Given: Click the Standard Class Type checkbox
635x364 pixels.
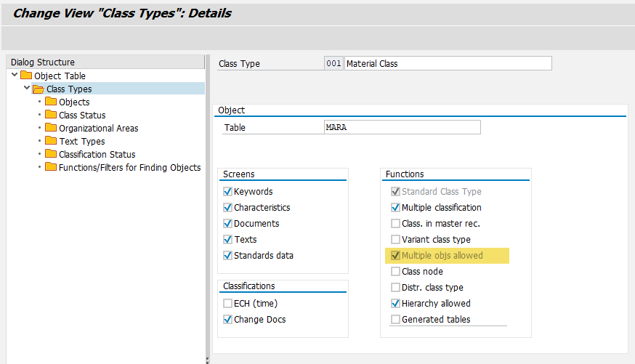Looking at the screenshot, I should click(x=395, y=191).
